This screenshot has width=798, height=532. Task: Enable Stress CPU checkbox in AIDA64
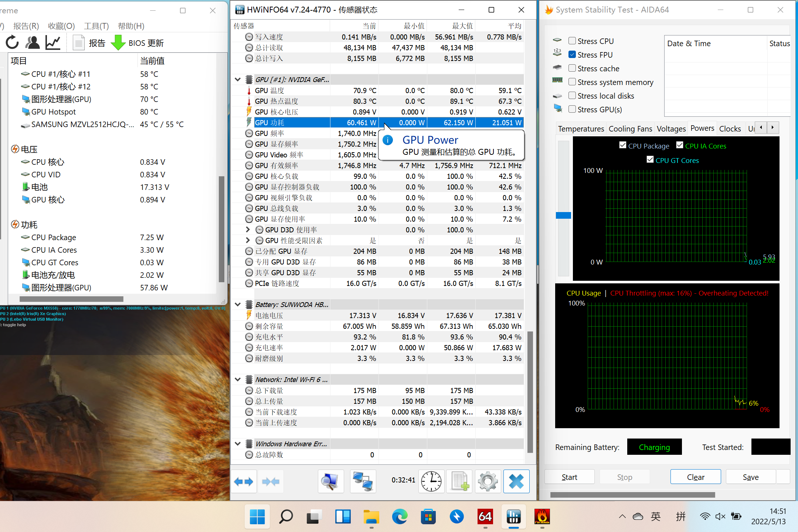(571, 40)
